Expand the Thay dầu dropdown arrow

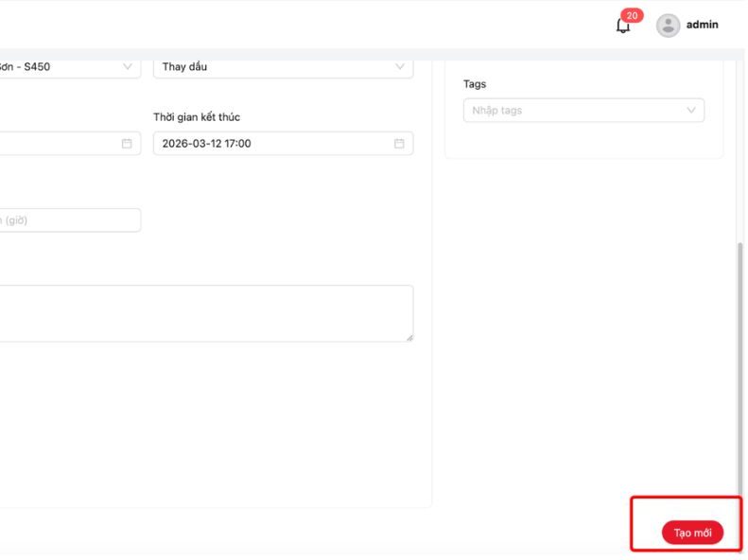[400, 67]
